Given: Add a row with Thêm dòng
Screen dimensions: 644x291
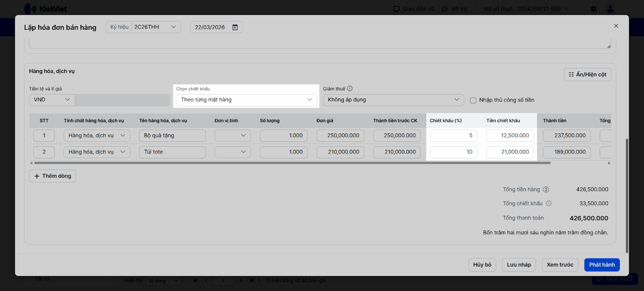Looking at the screenshot, I should [x=53, y=176].
